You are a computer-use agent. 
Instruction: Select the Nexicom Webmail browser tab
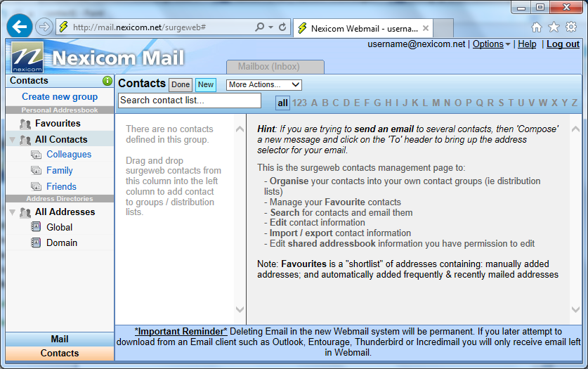click(363, 28)
